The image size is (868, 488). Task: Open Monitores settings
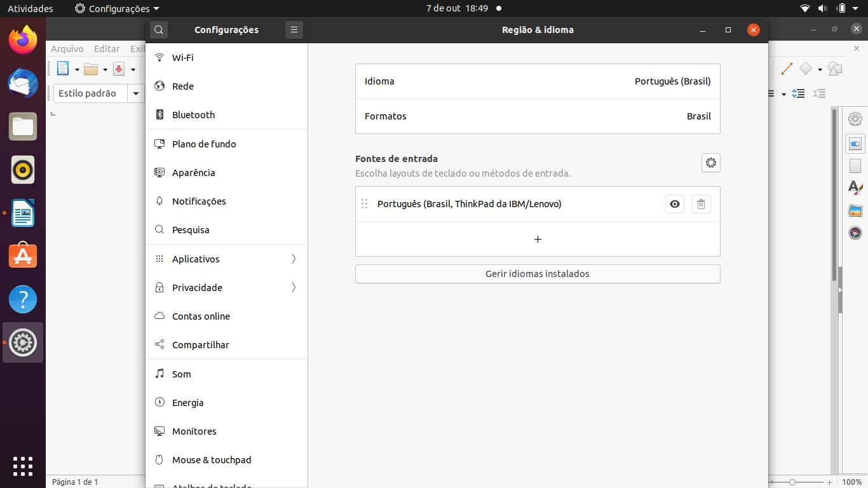[x=227, y=431]
